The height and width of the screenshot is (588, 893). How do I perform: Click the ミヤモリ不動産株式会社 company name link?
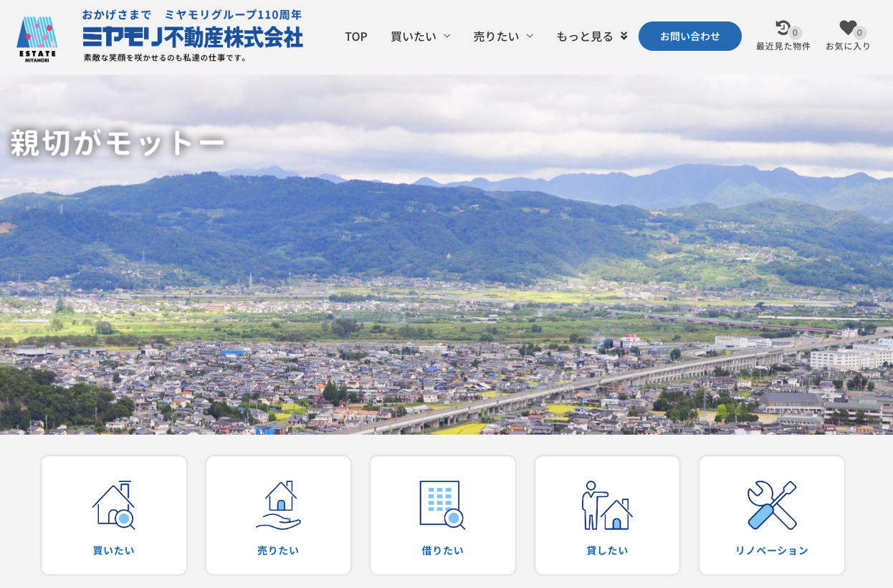coord(192,34)
